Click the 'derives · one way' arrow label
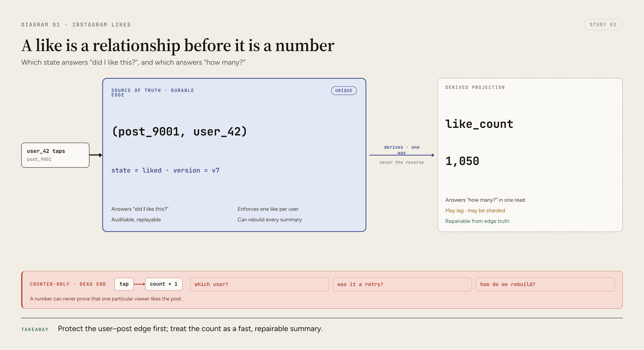 click(402, 150)
